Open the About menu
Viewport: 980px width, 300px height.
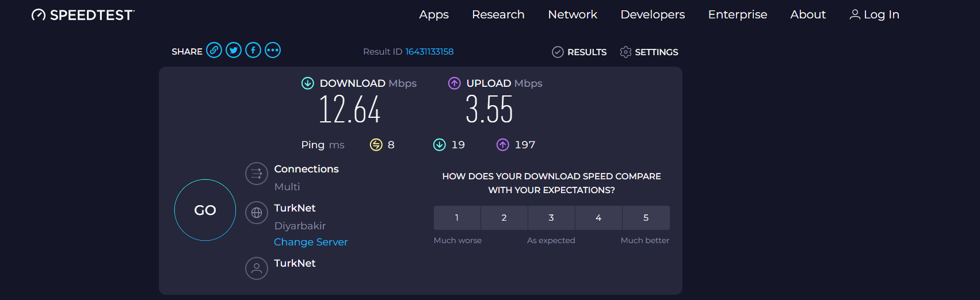click(x=808, y=14)
